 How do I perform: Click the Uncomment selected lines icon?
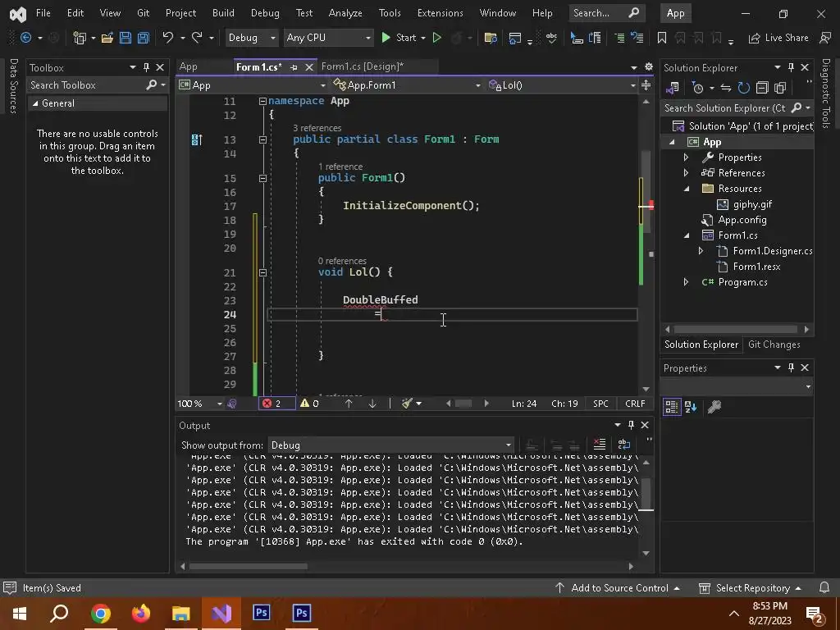pos(637,38)
